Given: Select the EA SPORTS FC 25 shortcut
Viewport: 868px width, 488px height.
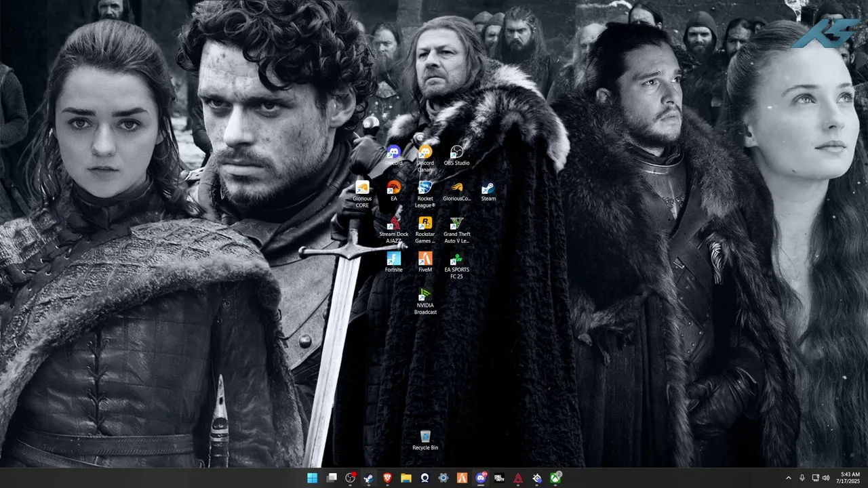Looking at the screenshot, I should 457,265.
